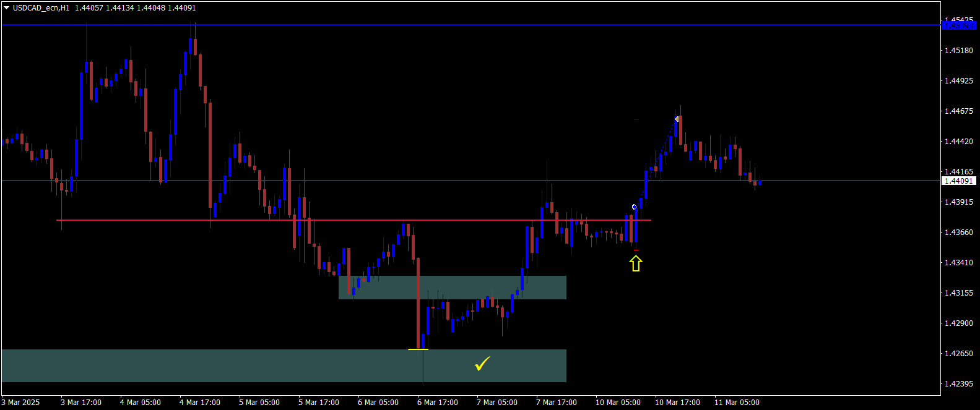980x410 pixels.
Task: Select the upper teal rectangle zone
Action: 453,288
